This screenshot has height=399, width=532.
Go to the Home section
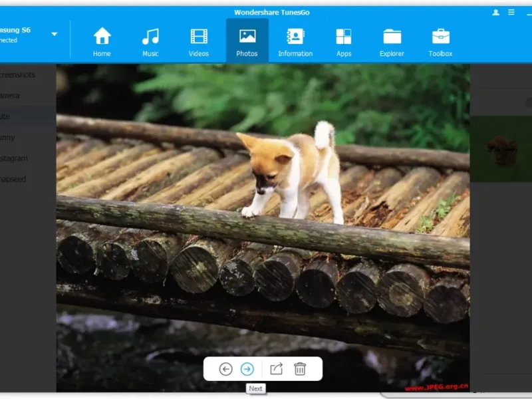click(102, 41)
